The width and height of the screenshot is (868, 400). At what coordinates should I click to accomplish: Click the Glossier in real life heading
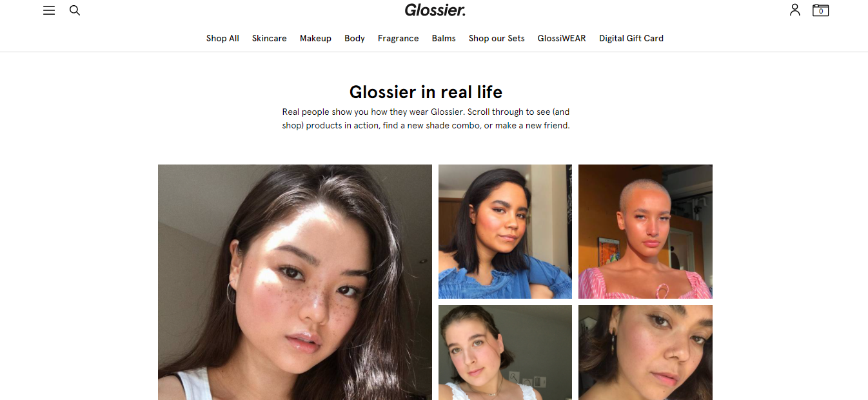[426, 92]
